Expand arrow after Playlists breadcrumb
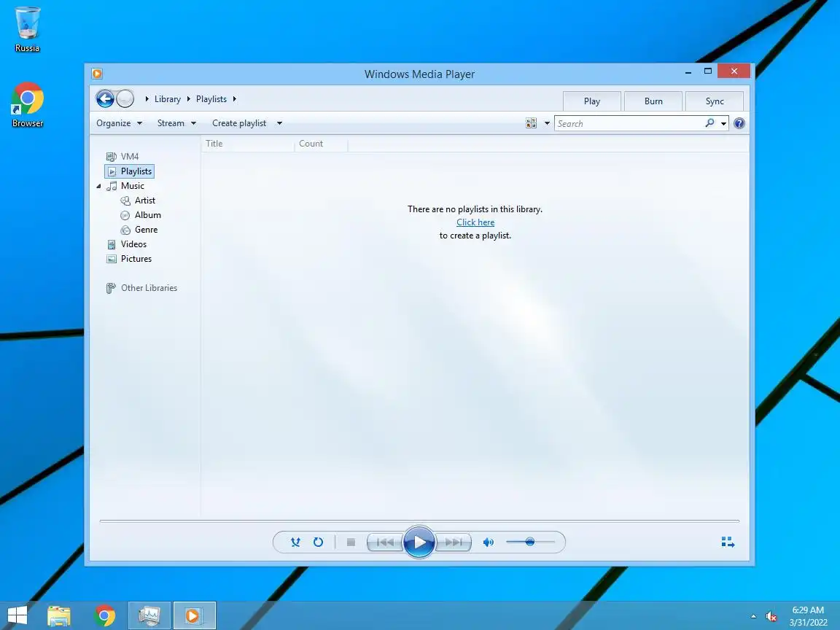The height and width of the screenshot is (630, 840). (x=235, y=99)
